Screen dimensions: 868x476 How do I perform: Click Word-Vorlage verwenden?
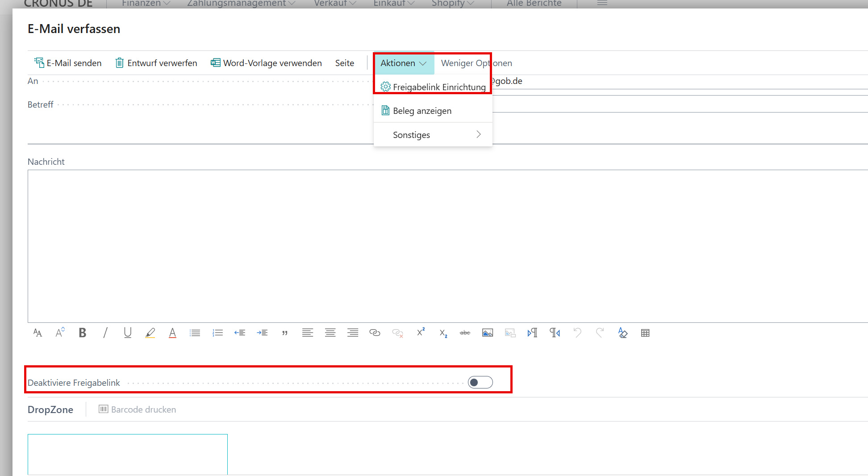(x=267, y=63)
